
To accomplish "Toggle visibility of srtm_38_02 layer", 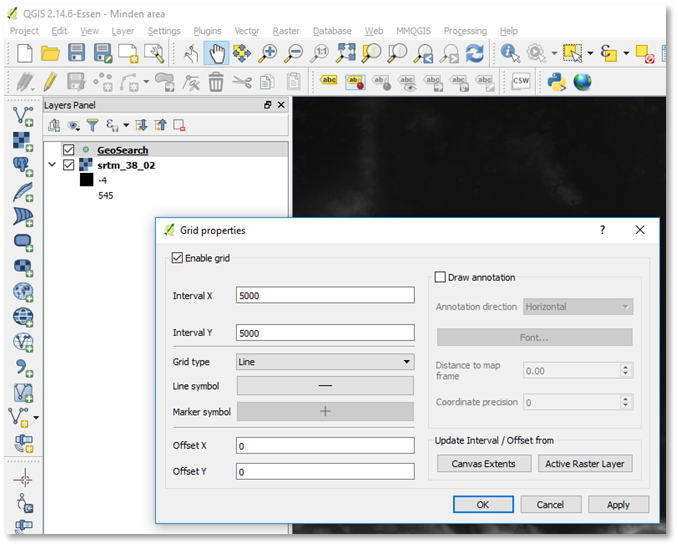I will (68, 165).
